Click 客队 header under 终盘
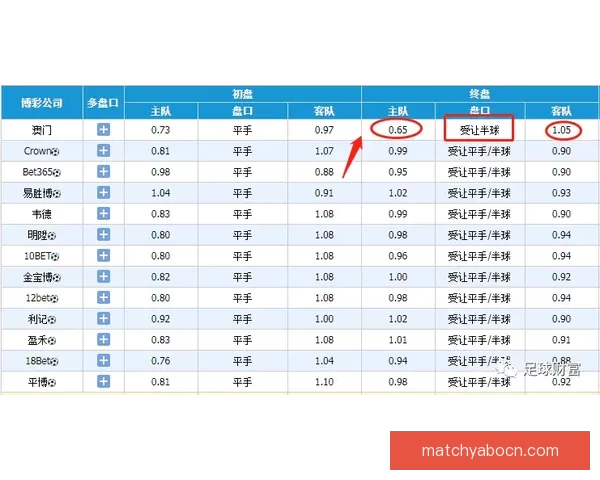 561,111
